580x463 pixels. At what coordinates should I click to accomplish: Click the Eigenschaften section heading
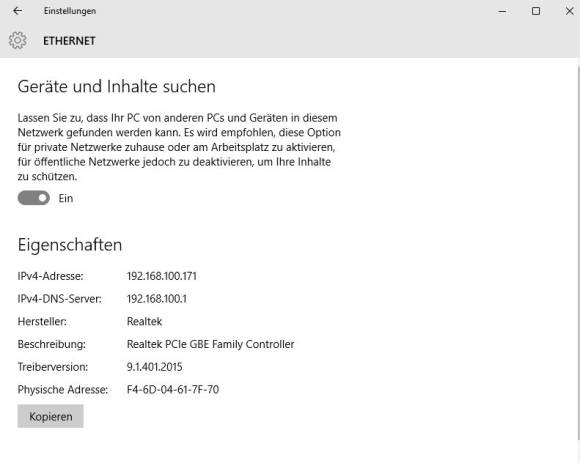point(70,245)
